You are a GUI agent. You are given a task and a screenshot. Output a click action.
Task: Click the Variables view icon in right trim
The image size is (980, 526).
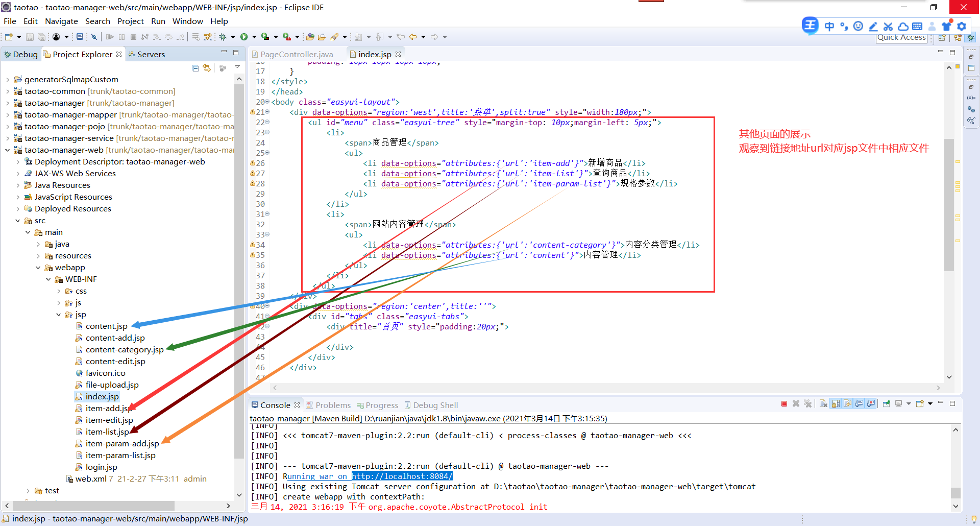[971, 98]
